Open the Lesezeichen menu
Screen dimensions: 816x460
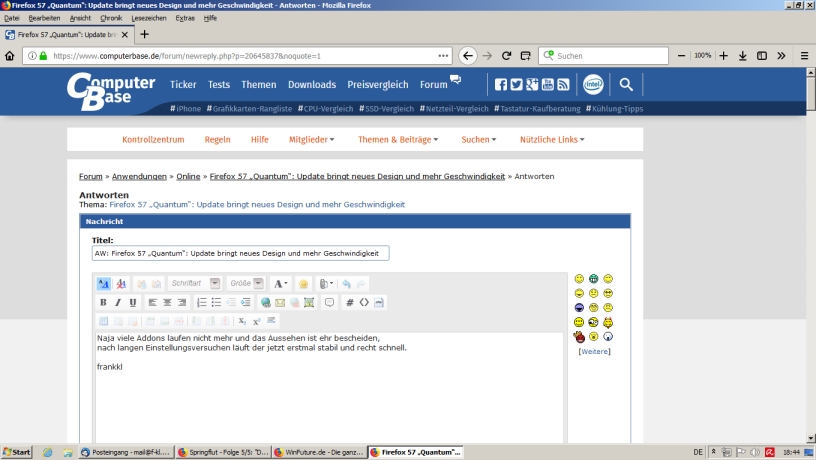(x=149, y=18)
